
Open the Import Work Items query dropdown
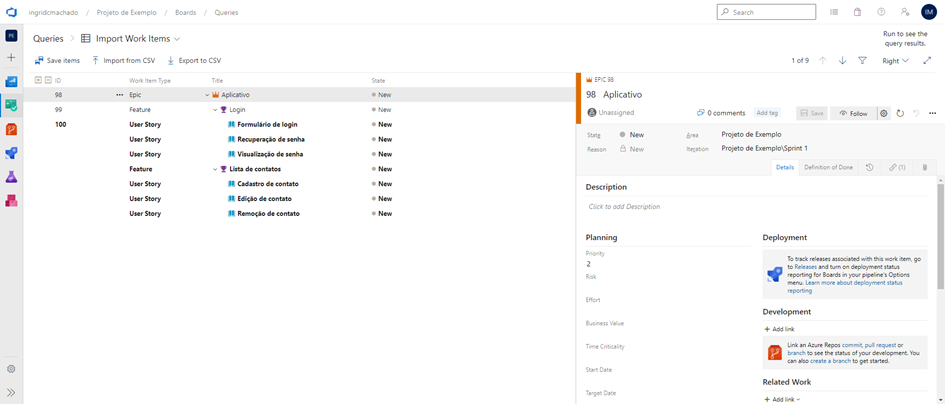(x=177, y=39)
